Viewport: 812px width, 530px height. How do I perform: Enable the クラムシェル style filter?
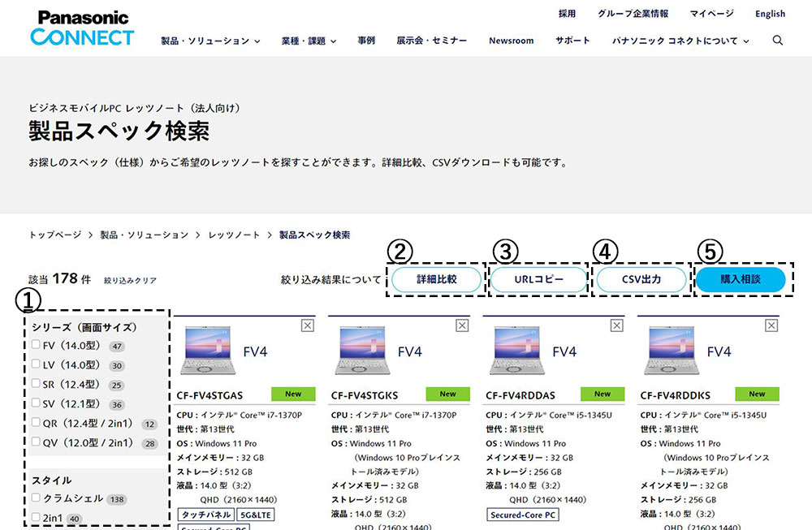pos(36,498)
